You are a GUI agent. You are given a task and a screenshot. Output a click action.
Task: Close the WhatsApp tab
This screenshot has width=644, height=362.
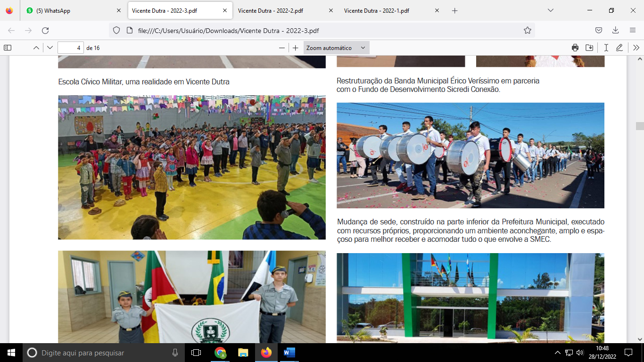tap(118, 10)
